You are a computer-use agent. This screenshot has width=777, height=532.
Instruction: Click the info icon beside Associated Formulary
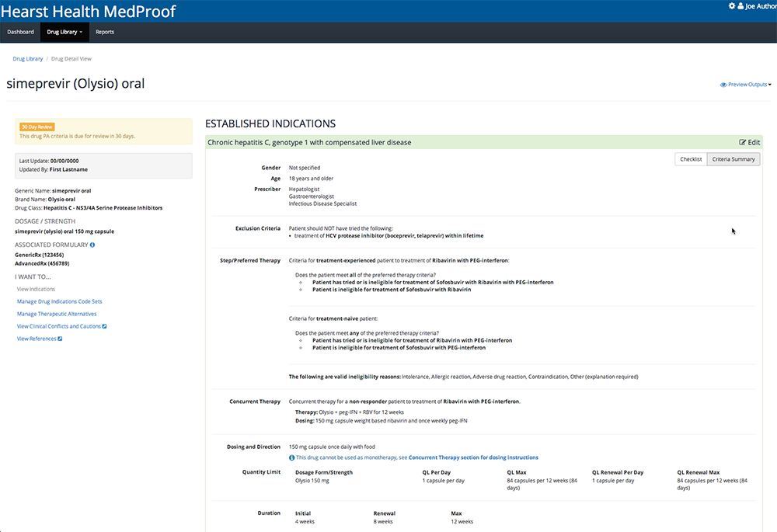tap(92, 245)
